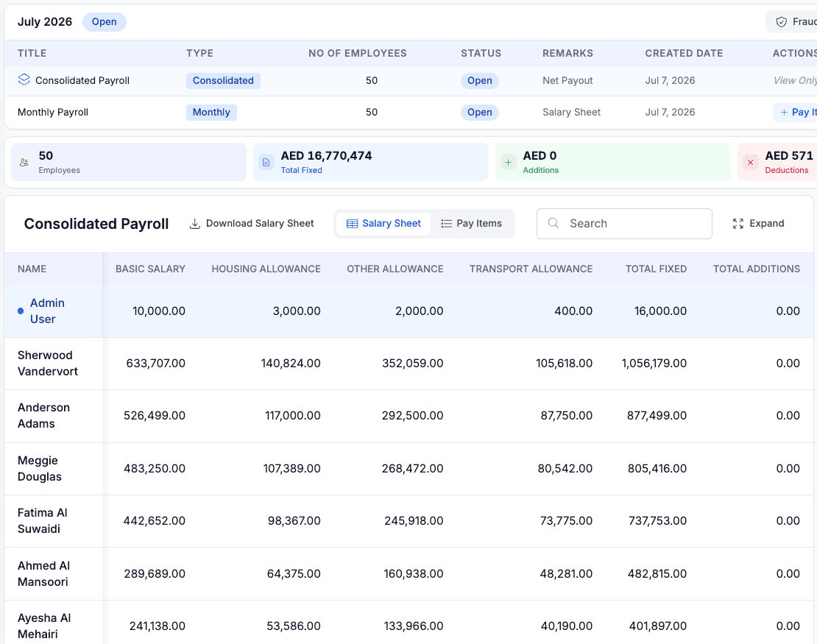Switch to the Salary Sheet tab
The image size is (817, 644).
(x=383, y=224)
